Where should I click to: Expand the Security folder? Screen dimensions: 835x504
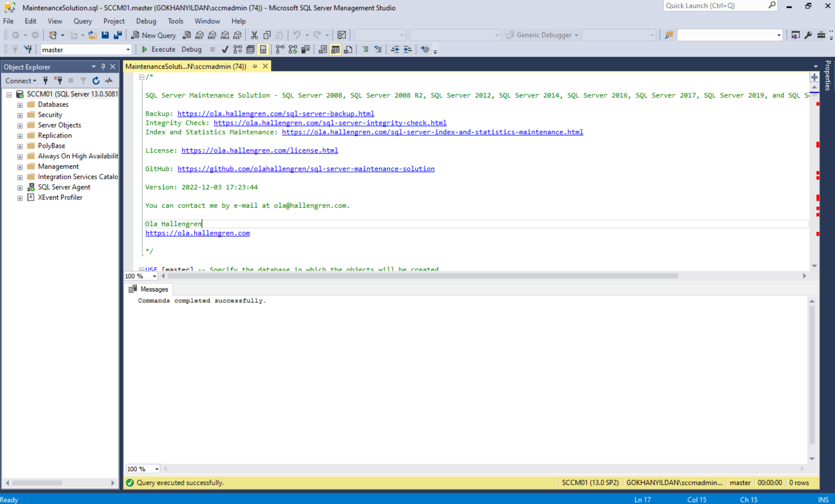(20, 115)
